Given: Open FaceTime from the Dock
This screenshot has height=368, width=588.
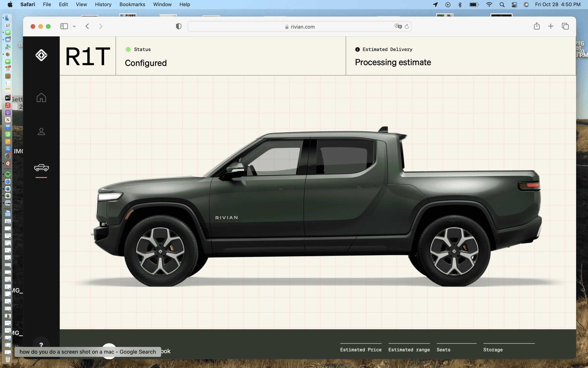Looking at the screenshot, I should (x=8, y=61).
